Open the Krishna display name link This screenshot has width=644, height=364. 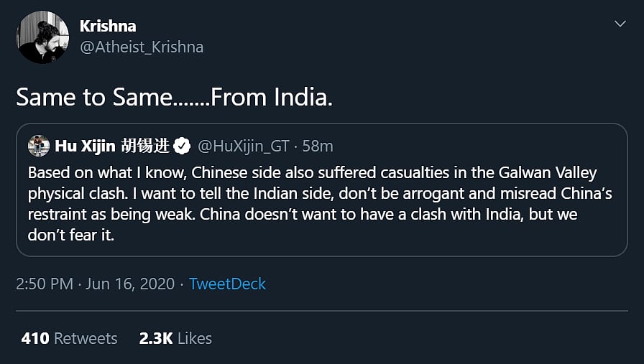pyautogui.click(x=108, y=26)
